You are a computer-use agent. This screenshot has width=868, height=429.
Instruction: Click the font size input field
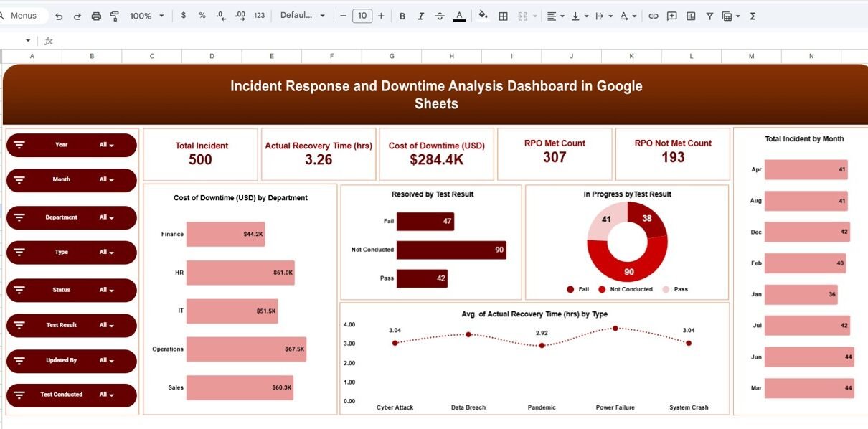pyautogui.click(x=362, y=16)
